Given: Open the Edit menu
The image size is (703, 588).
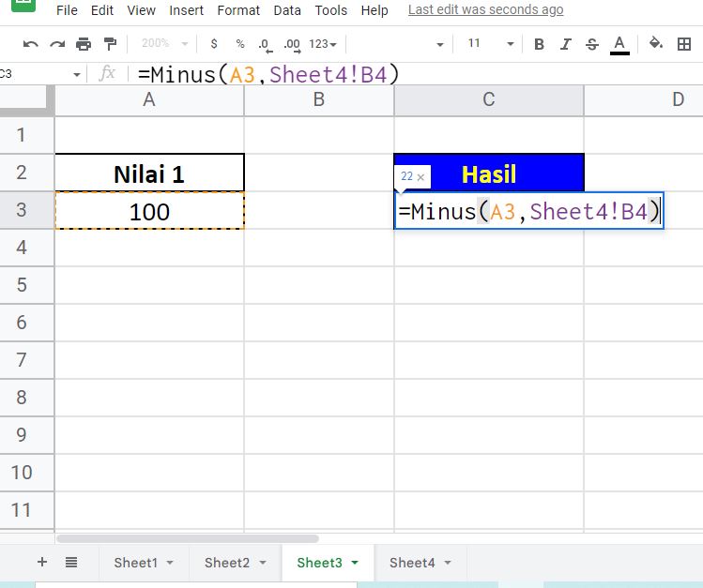Looking at the screenshot, I should [x=101, y=10].
